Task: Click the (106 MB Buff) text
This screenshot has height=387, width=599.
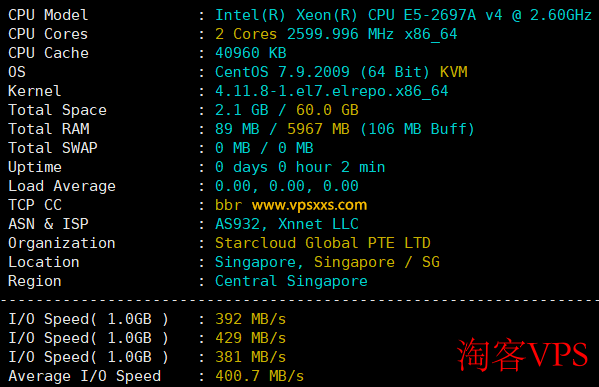Action: click(417, 129)
